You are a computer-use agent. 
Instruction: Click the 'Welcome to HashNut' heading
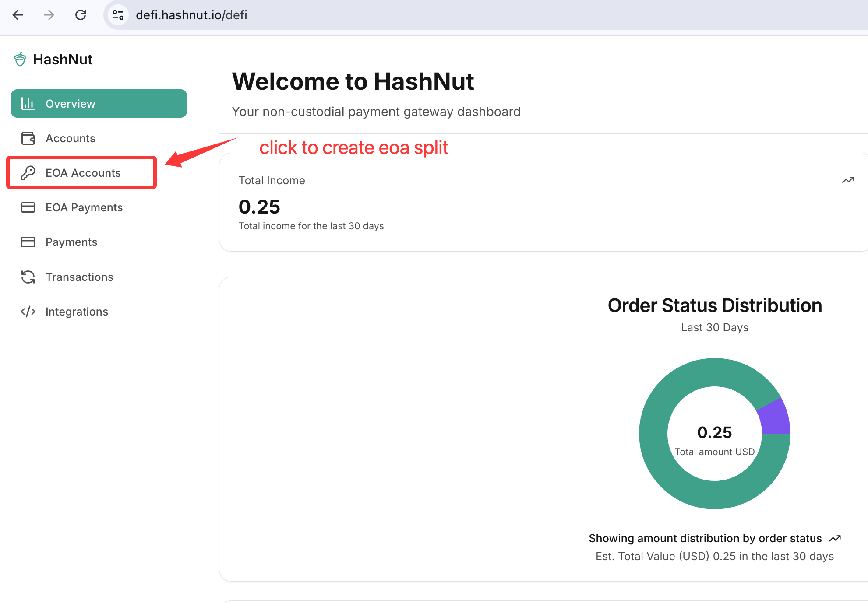[353, 81]
